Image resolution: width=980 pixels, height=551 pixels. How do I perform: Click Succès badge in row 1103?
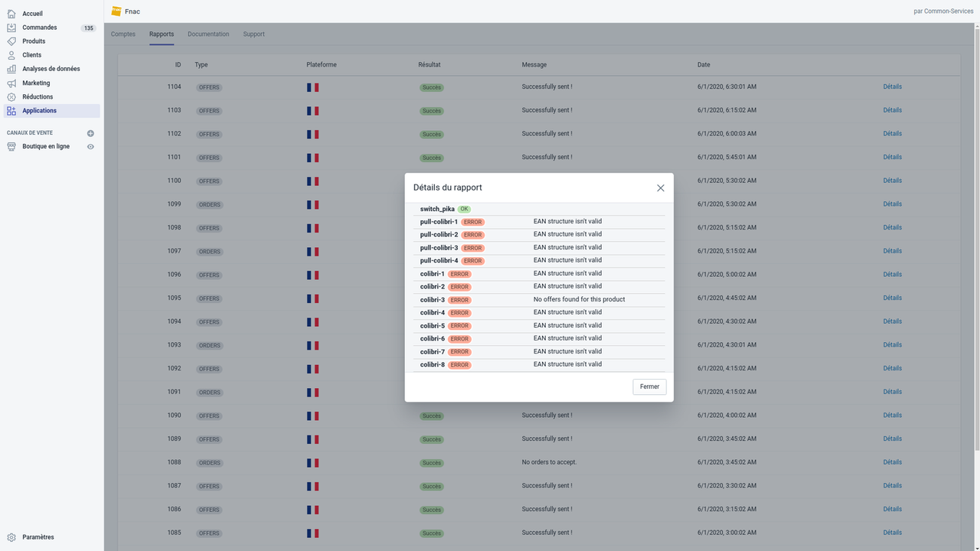432,111
